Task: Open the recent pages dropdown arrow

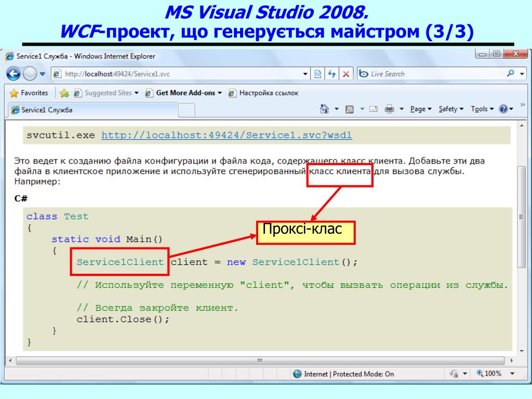Action: tap(43, 74)
